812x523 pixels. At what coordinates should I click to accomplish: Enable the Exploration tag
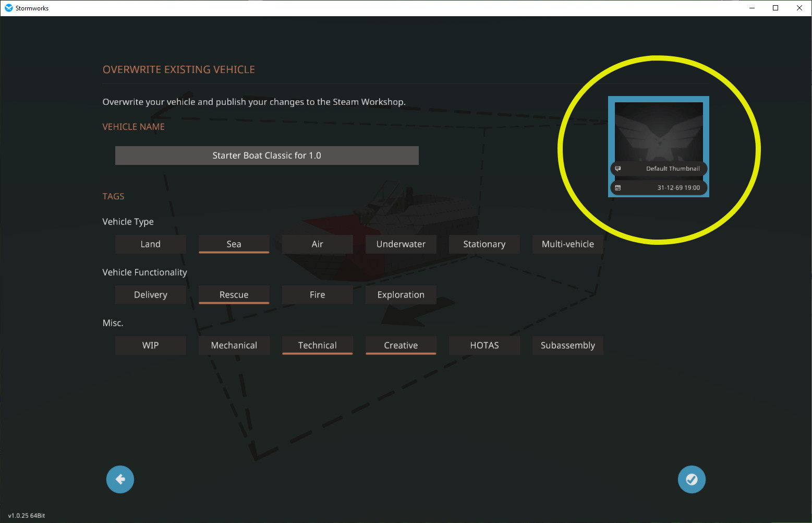401,295
